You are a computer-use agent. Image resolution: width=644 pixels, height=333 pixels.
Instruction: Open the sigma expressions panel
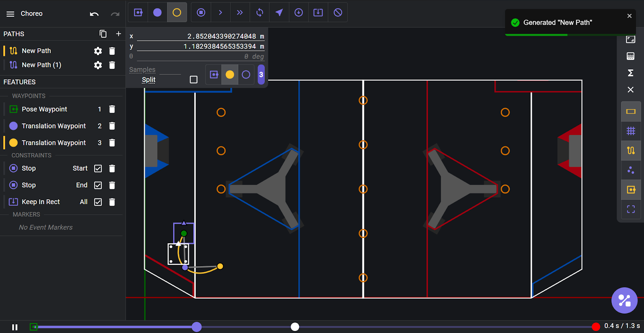coord(631,73)
